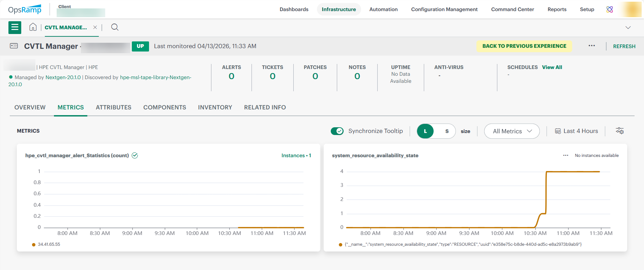Open options on system_resource_availability_state chart
This screenshot has height=270, width=644.
pos(565,156)
